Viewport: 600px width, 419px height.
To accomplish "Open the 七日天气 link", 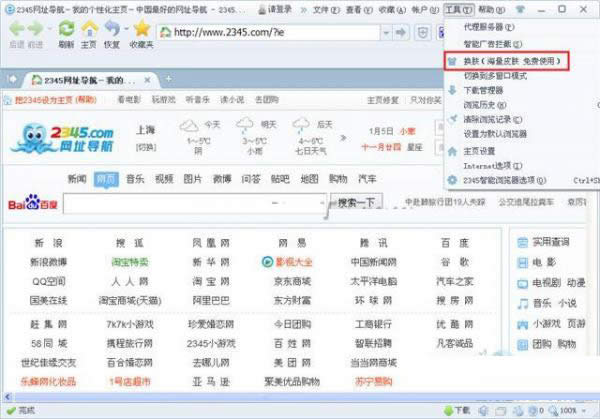I will pos(310,152).
